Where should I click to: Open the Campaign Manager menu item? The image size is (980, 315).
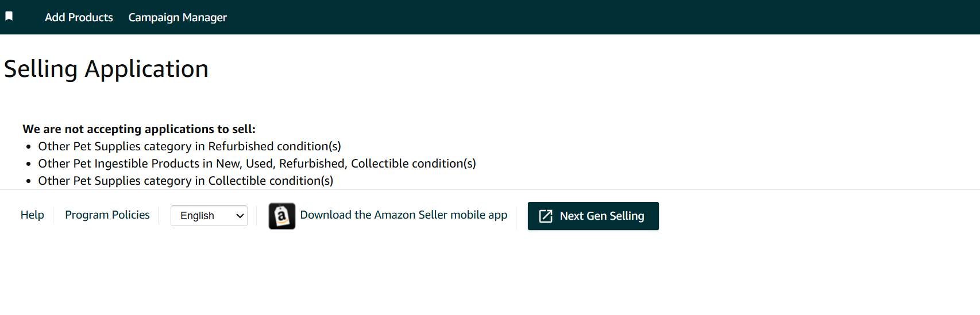[x=178, y=17]
